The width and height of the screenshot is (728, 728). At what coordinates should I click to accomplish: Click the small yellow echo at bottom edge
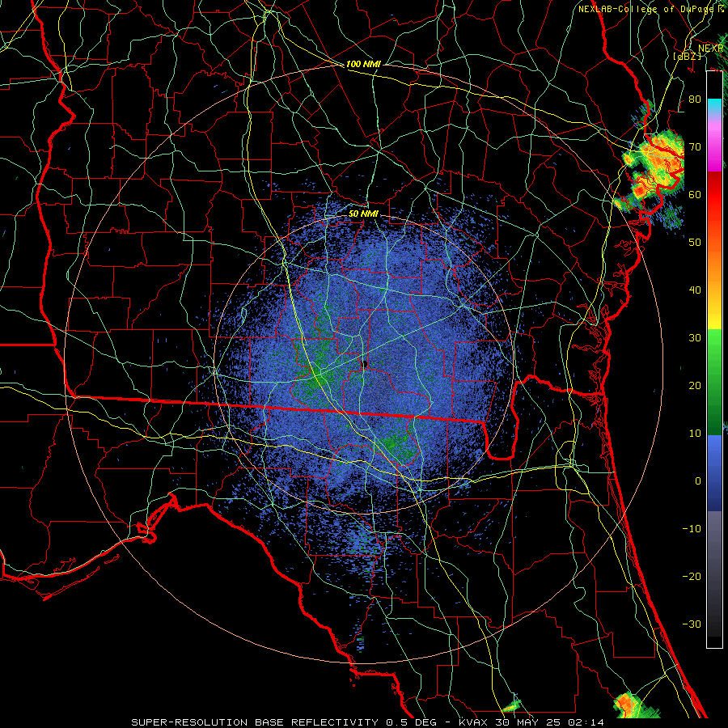point(511,708)
